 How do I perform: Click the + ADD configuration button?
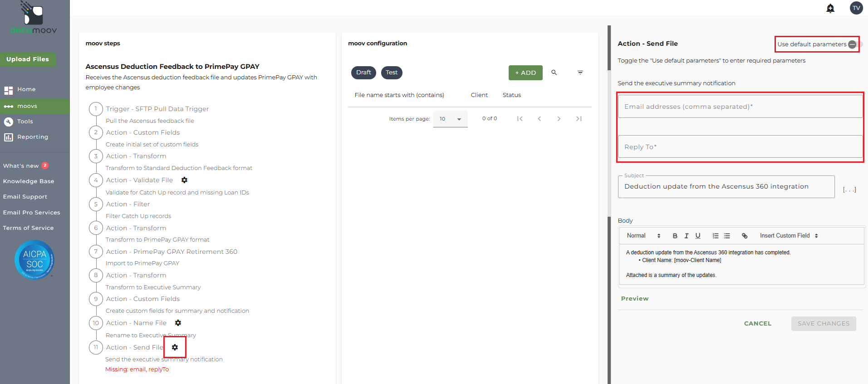point(525,73)
